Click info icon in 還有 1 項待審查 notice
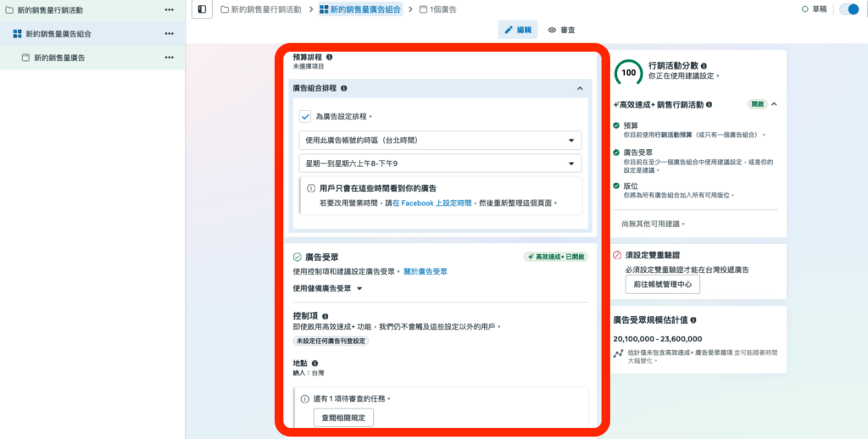This screenshot has height=439, width=868. tap(304, 398)
